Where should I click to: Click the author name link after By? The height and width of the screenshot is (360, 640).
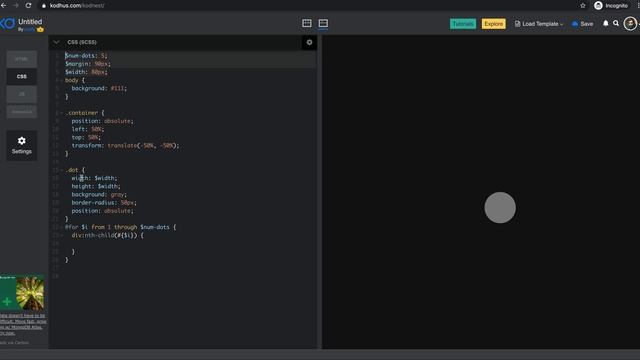[30, 29]
